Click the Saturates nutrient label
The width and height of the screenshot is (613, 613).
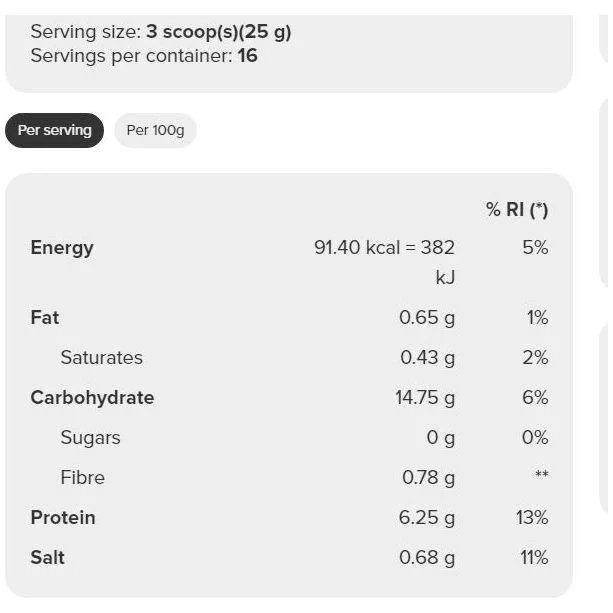[x=102, y=358]
